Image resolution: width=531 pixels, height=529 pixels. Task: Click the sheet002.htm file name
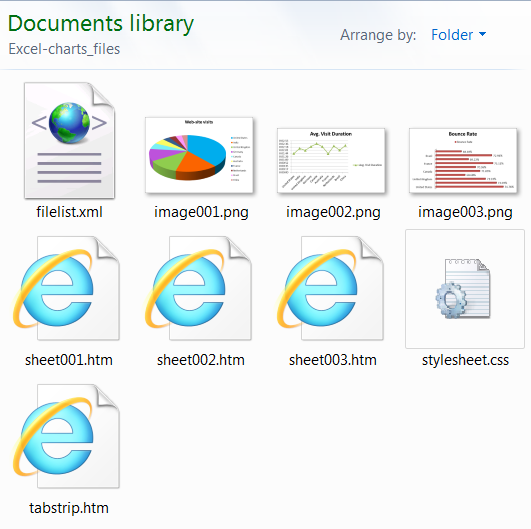[x=201, y=360]
